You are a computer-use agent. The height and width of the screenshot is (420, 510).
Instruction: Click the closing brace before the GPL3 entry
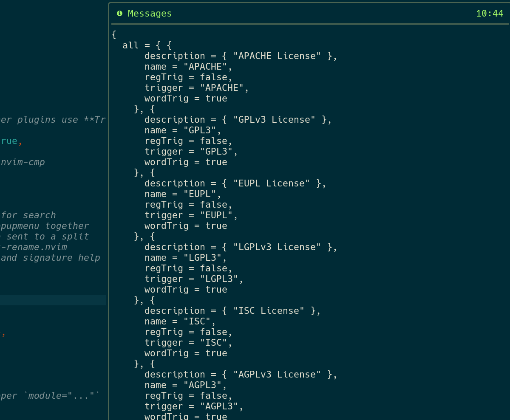point(135,109)
